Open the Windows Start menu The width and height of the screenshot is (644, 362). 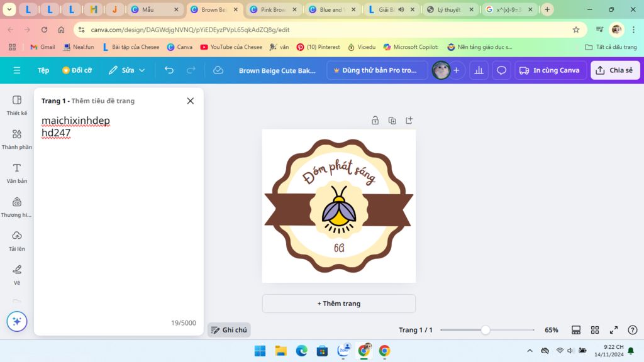click(260, 351)
